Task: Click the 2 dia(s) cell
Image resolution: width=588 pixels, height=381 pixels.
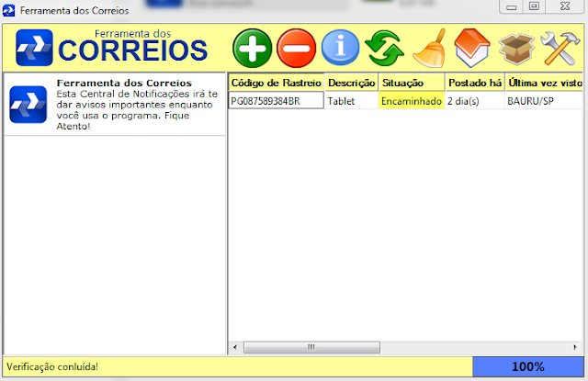Action: [x=475, y=101]
